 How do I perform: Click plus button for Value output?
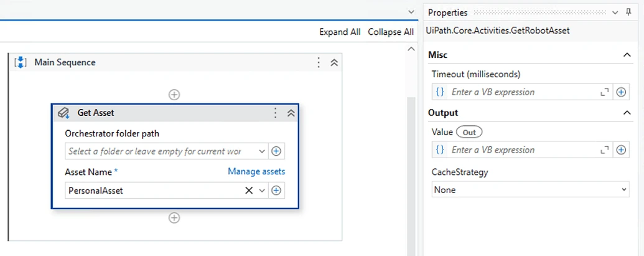(x=621, y=150)
